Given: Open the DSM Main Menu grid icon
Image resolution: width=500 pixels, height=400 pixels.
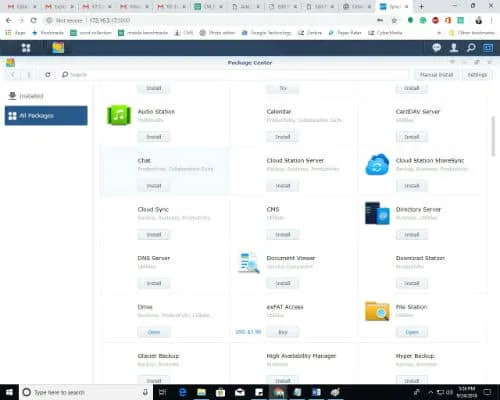Looking at the screenshot, I should click(x=26, y=48).
